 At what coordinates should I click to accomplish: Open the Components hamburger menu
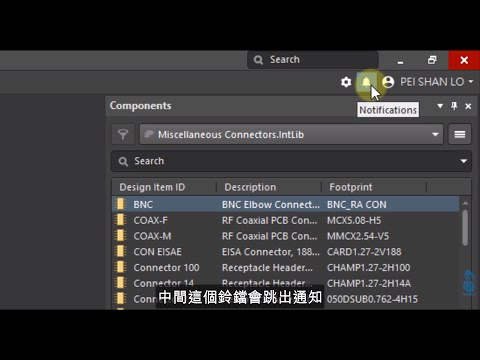coord(460,134)
